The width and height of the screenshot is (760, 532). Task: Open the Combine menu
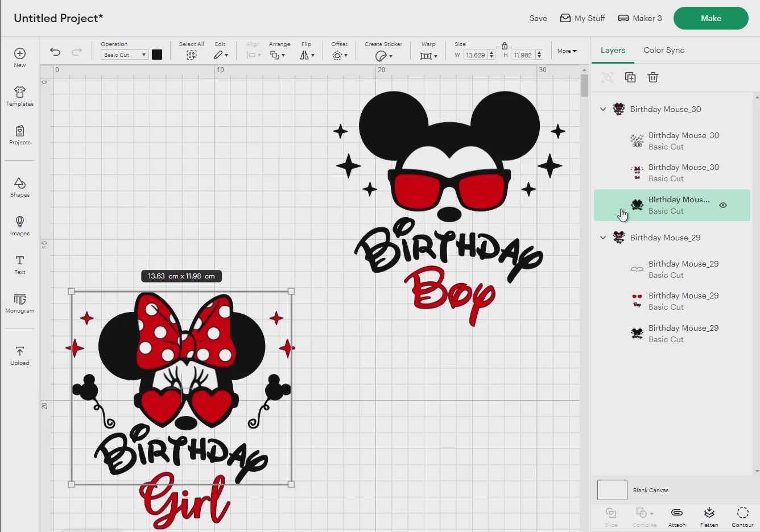[645, 517]
